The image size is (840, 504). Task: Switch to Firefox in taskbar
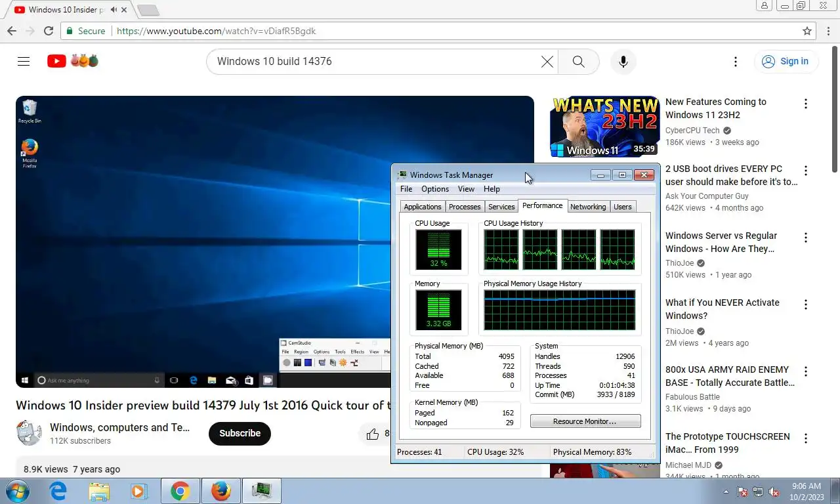221,491
